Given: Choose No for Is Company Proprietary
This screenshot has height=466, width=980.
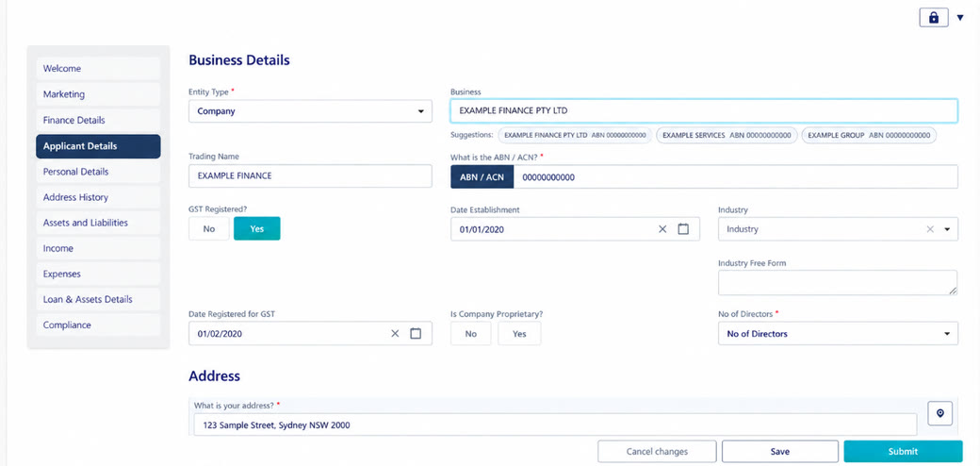Looking at the screenshot, I should [x=470, y=333].
